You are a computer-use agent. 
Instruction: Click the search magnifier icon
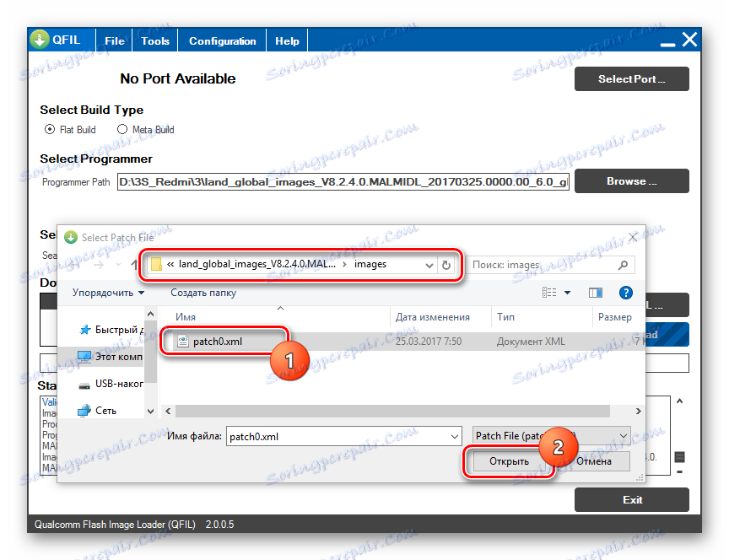(623, 265)
